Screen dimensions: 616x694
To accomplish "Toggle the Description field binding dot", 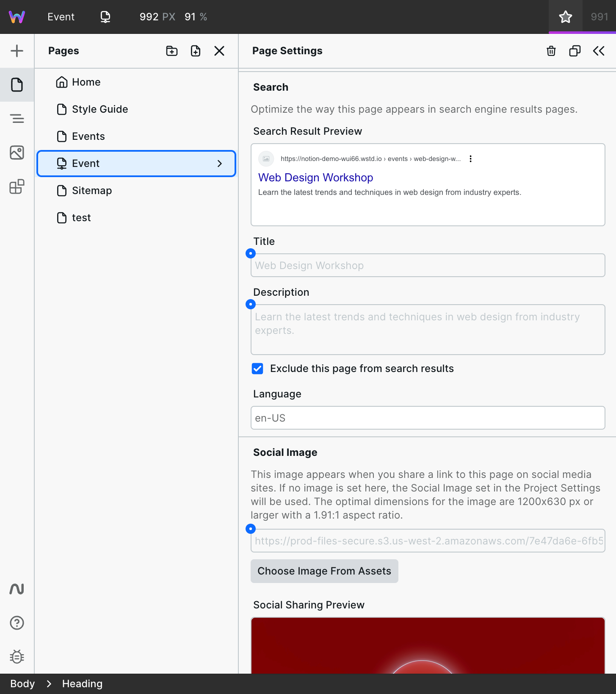I will point(251,304).
